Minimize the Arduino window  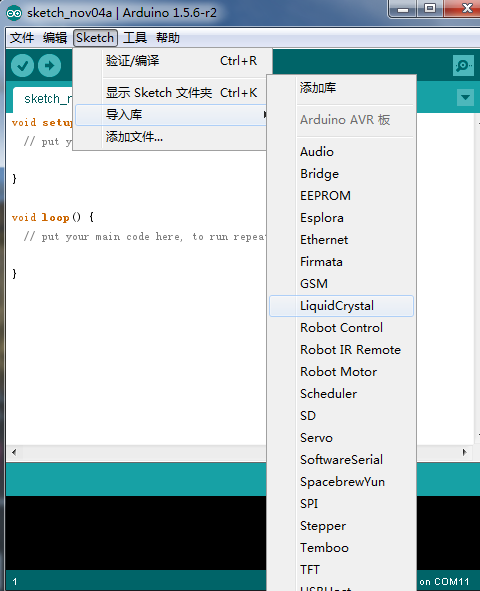pos(403,9)
